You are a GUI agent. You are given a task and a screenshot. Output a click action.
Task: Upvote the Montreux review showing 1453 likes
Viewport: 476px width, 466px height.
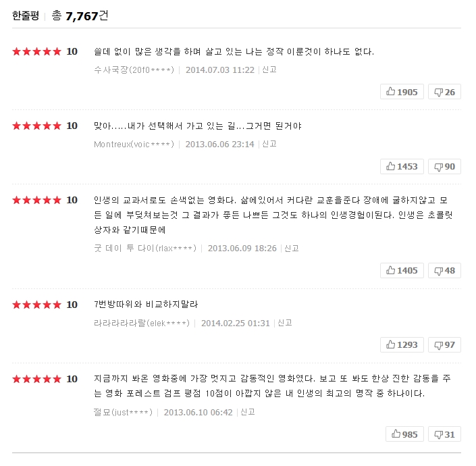[402, 166]
